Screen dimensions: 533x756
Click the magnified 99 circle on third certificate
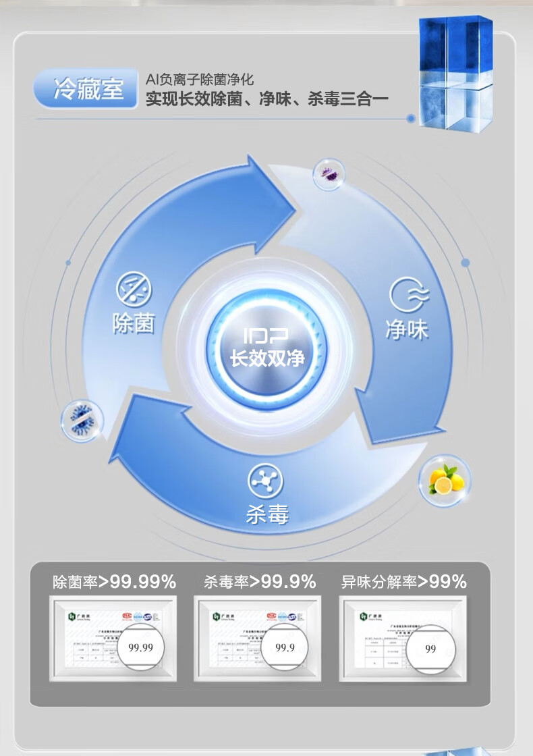[x=431, y=649]
